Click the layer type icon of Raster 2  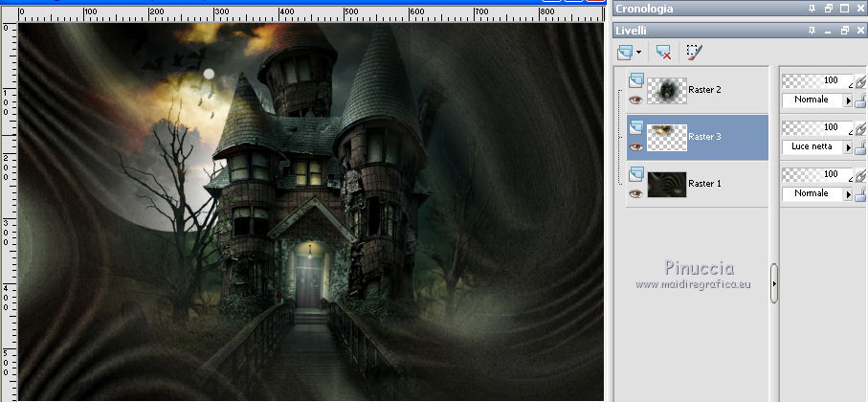(635, 80)
